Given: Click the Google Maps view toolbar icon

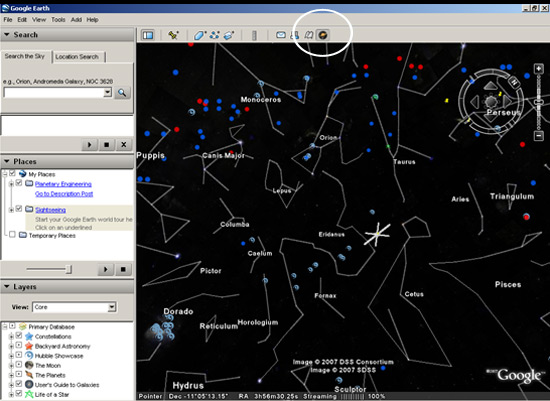Looking at the screenshot, I should [x=309, y=35].
